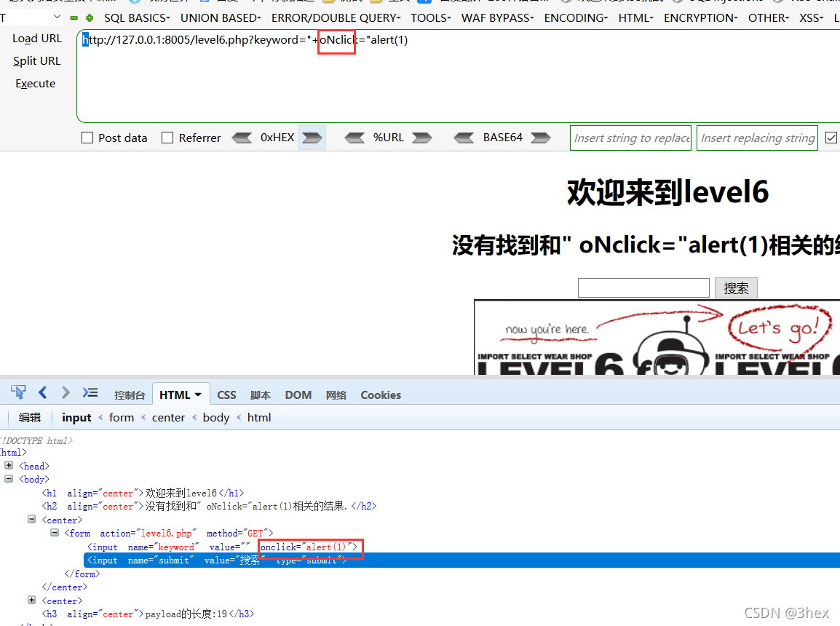840x626 pixels.
Task: Focus the Insert string to replace field
Action: [x=630, y=138]
